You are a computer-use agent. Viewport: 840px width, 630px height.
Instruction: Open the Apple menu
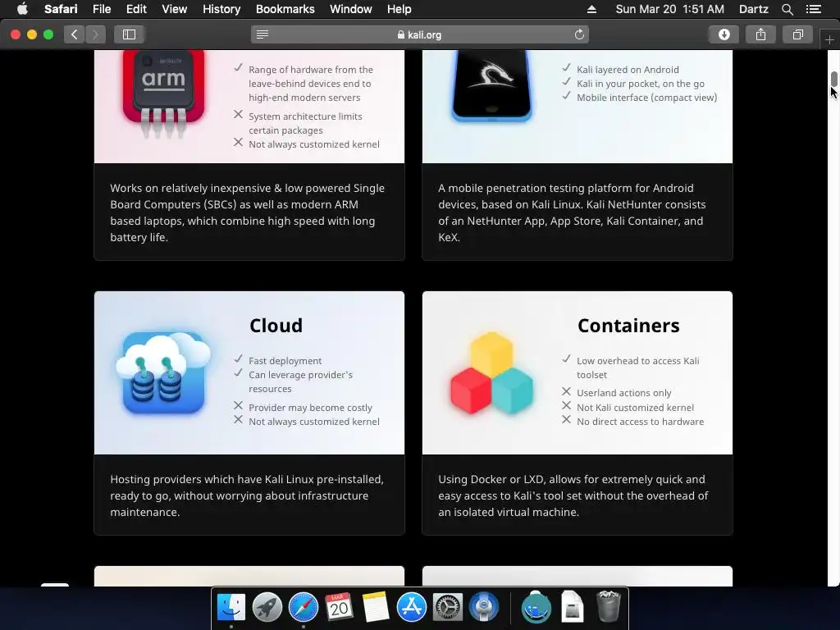22,9
